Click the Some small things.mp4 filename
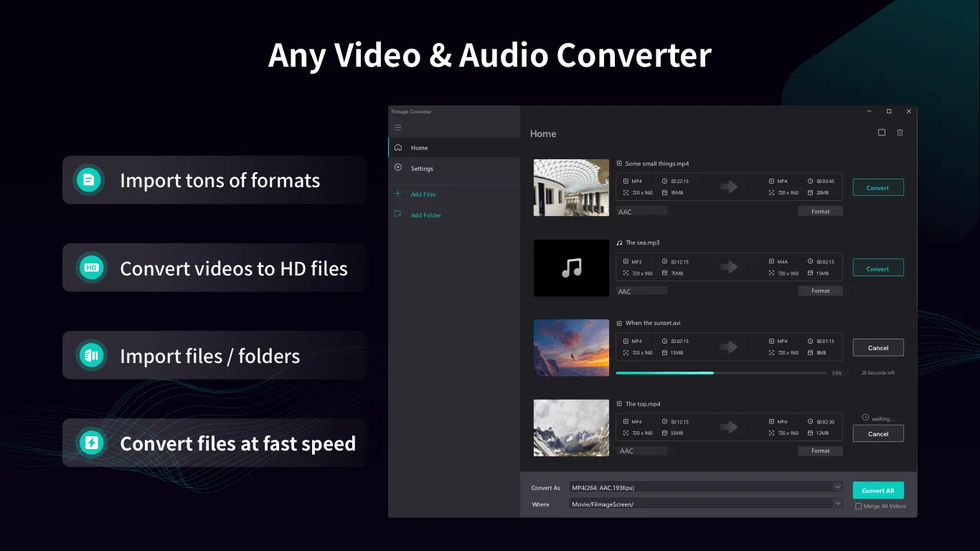 pos(657,164)
